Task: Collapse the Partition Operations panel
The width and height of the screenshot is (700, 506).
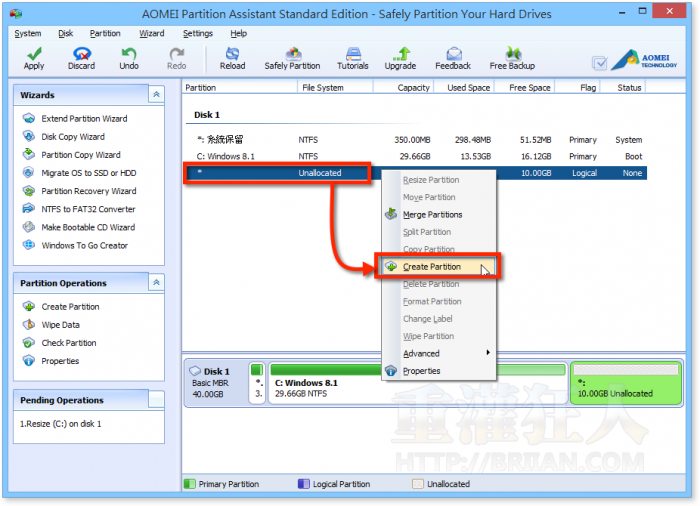Action: point(155,283)
